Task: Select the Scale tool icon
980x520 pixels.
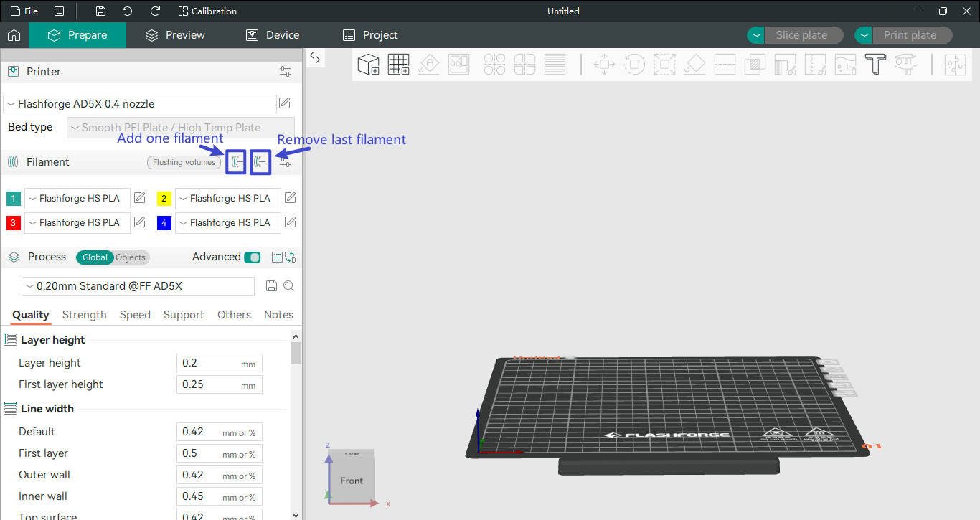Action: tap(664, 65)
